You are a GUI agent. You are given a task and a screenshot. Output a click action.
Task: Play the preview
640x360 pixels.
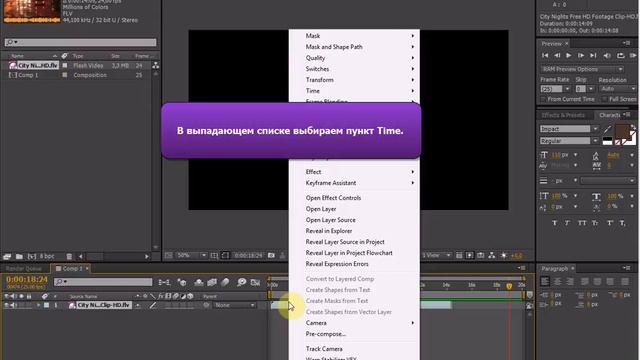pyautogui.click(x=569, y=56)
